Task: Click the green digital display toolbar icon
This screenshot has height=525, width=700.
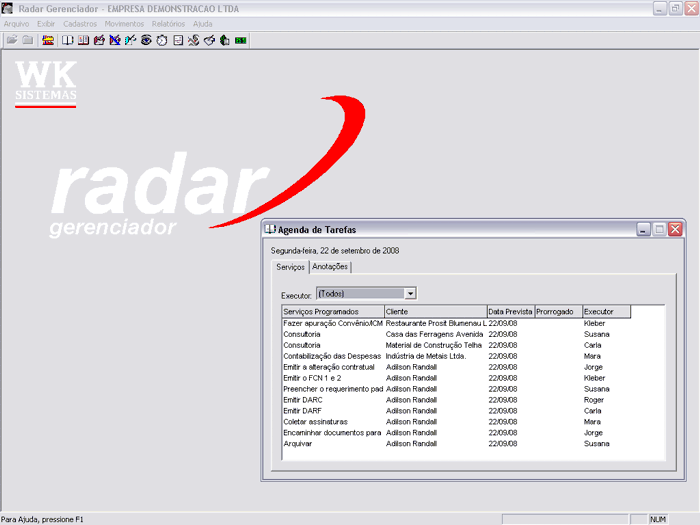Action: pyautogui.click(x=241, y=40)
